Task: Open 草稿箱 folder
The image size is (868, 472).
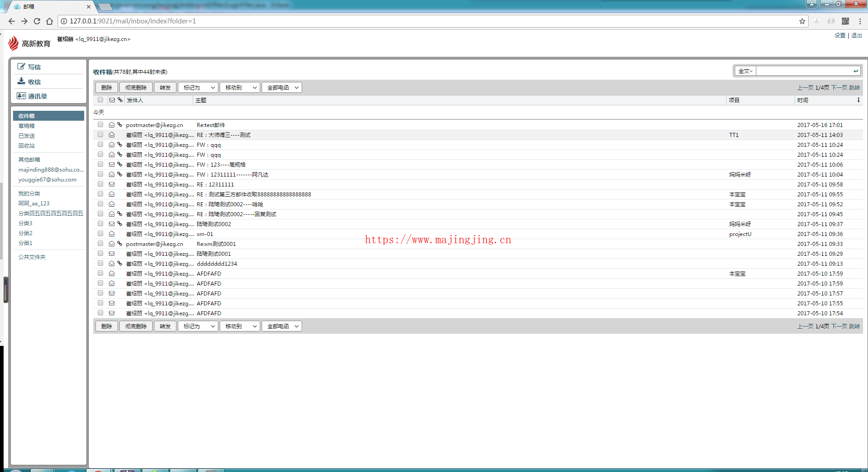Action: click(x=27, y=126)
